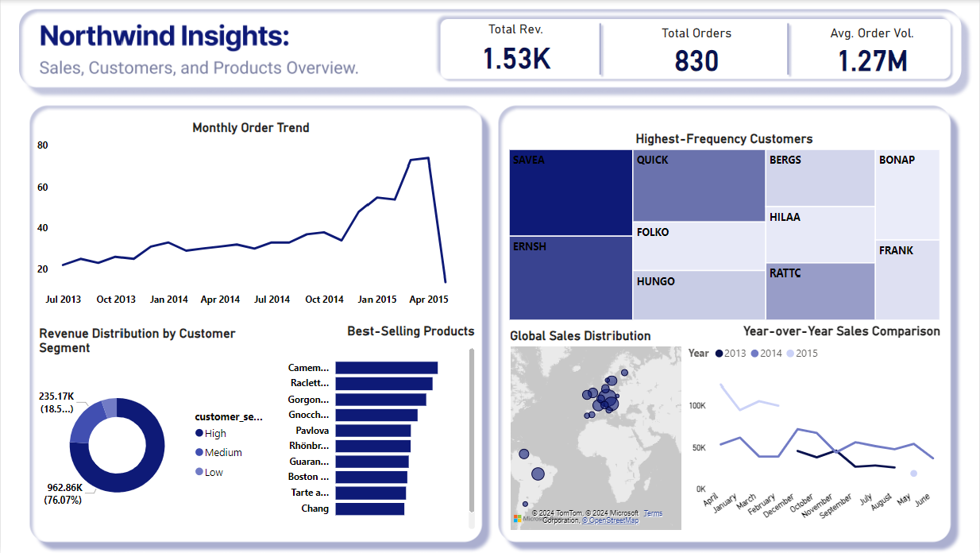Image resolution: width=980 pixels, height=553 pixels.
Task: Click the Total Orders KPI card
Action: point(695,48)
